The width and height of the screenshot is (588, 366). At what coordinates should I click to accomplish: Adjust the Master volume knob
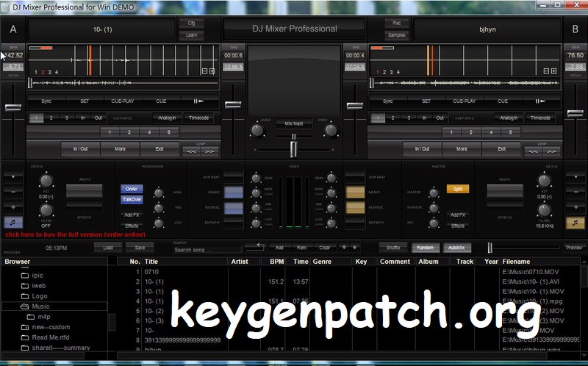click(x=434, y=193)
